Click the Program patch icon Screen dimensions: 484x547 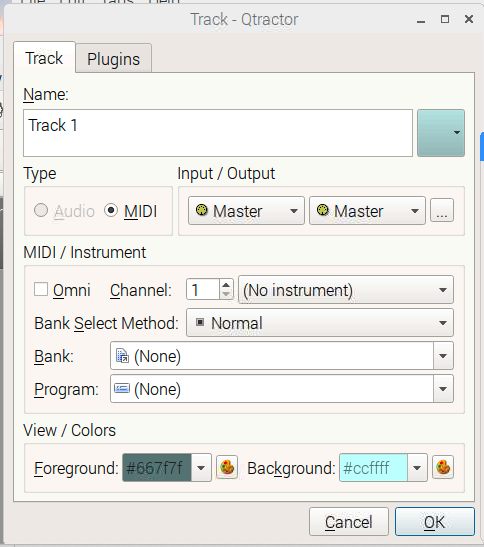click(122, 388)
